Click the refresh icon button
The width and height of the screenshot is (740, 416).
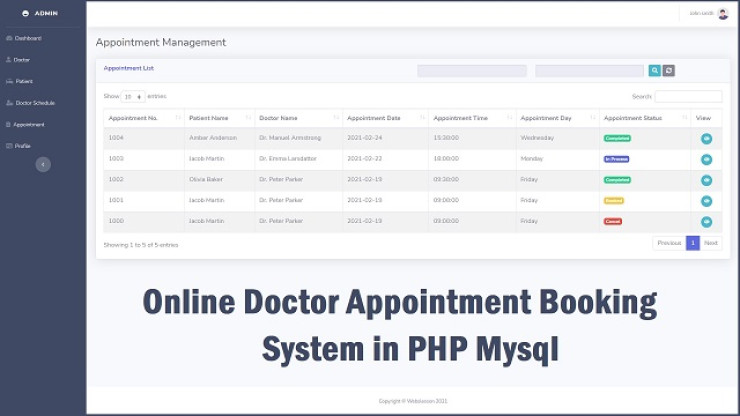click(668, 70)
